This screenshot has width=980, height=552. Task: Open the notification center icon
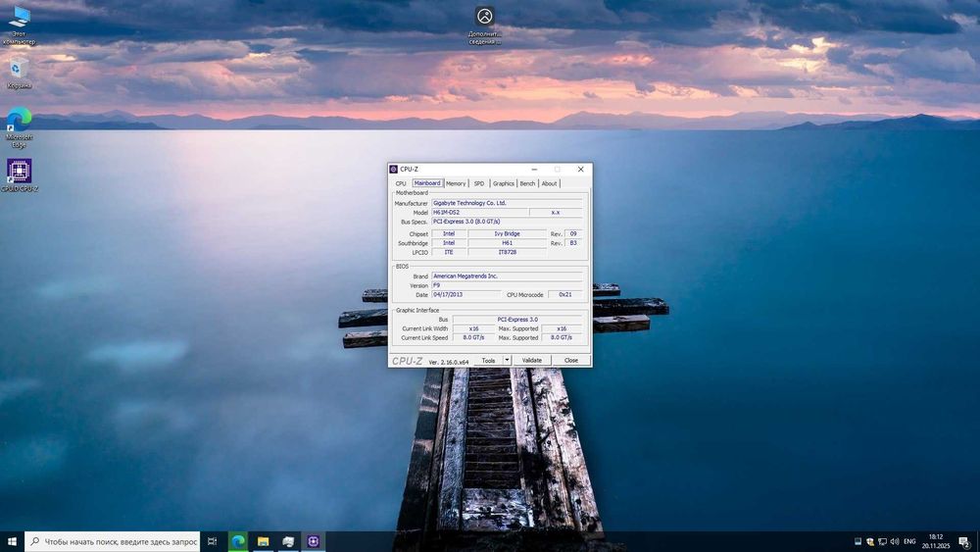[x=965, y=542]
